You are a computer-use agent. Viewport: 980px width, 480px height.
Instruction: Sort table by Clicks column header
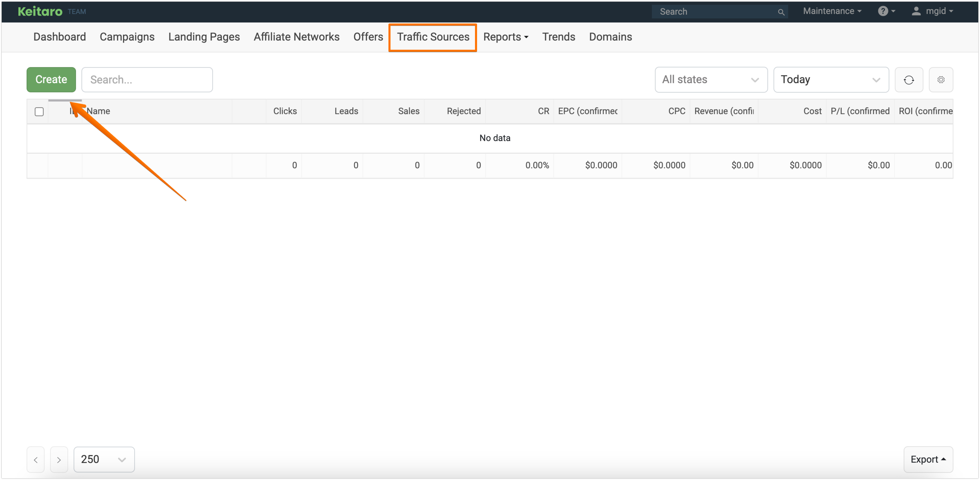pos(285,111)
